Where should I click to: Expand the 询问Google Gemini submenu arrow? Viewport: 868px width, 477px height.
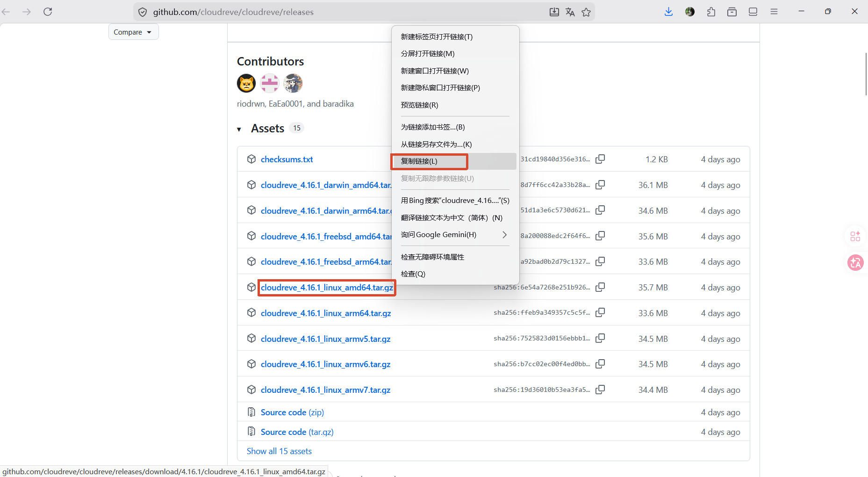point(504,235)
